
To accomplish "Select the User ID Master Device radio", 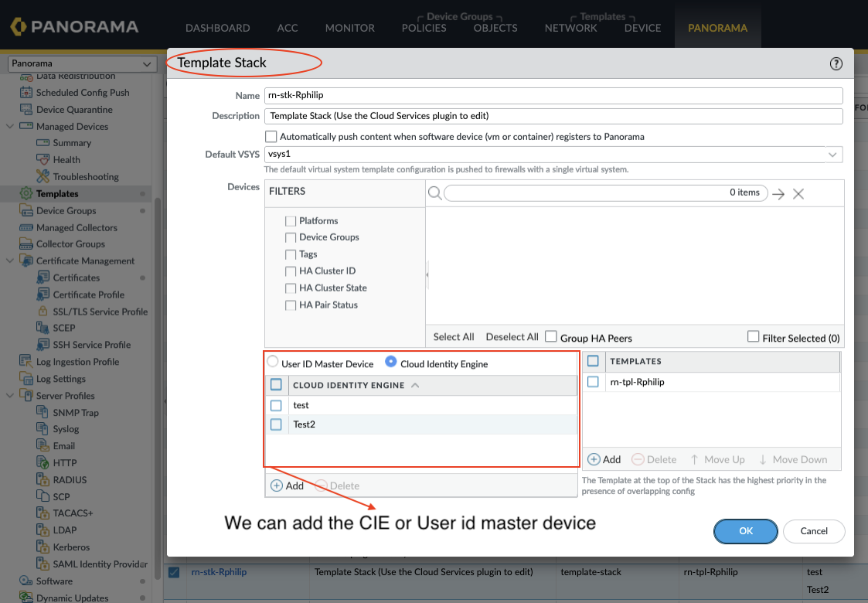I will [x=272, y=362].
